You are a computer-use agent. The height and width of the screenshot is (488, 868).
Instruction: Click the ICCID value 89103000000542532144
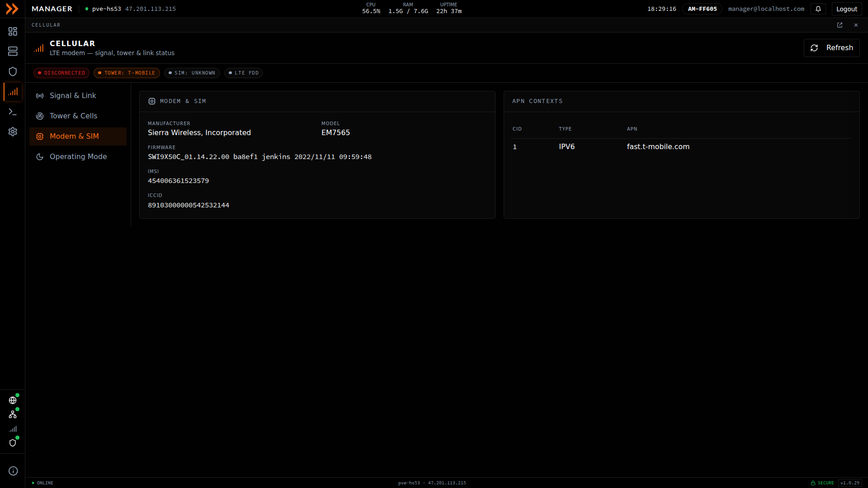[189, 206]
